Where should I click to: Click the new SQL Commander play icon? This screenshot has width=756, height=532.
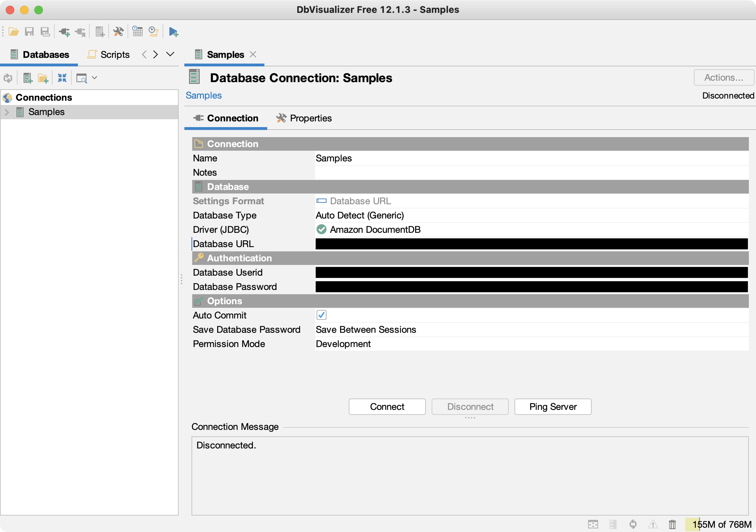click(x=174, y=32)
